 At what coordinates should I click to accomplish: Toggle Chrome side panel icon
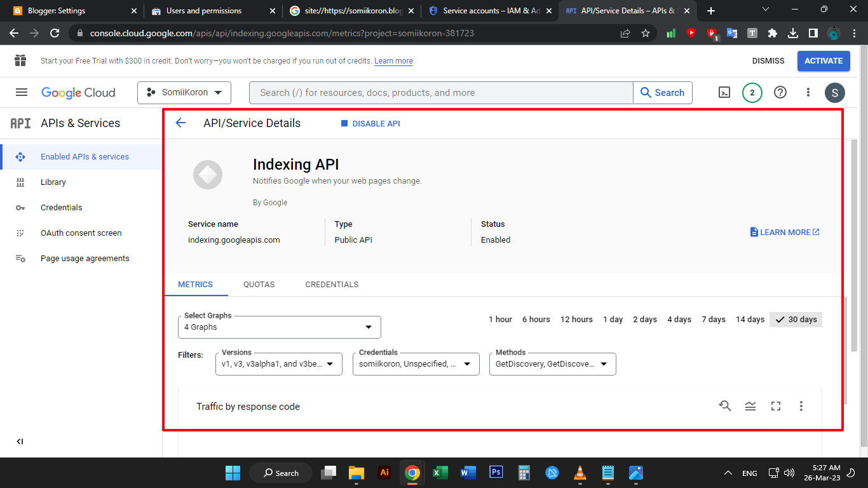tap(813, 33)
